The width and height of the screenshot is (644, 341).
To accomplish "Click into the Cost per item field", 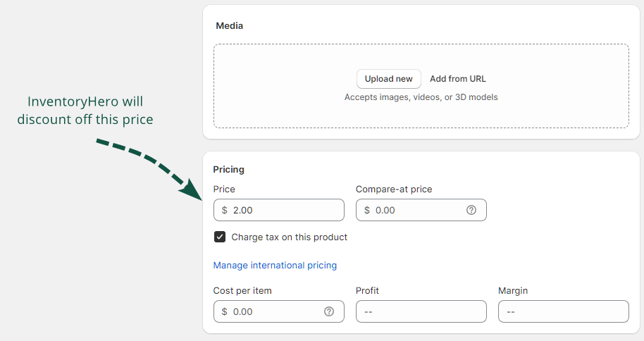I will [x=275, y=311].
